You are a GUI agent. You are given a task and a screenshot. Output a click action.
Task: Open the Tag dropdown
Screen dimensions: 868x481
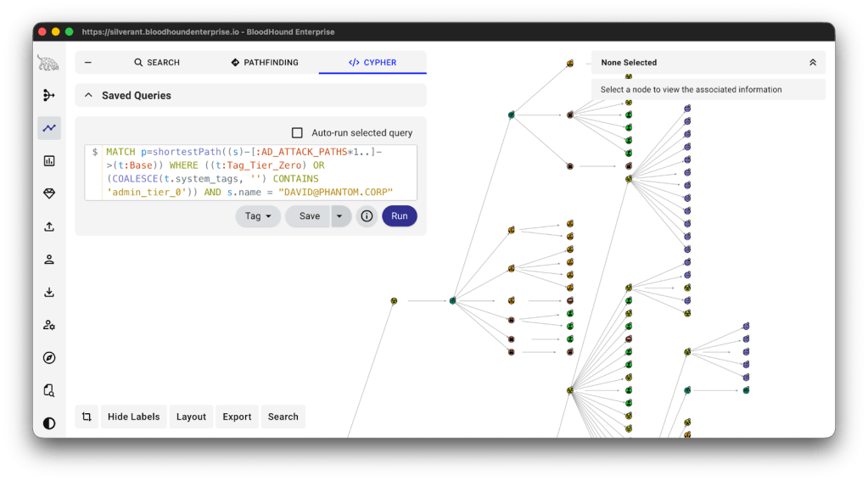coord(257,216)
